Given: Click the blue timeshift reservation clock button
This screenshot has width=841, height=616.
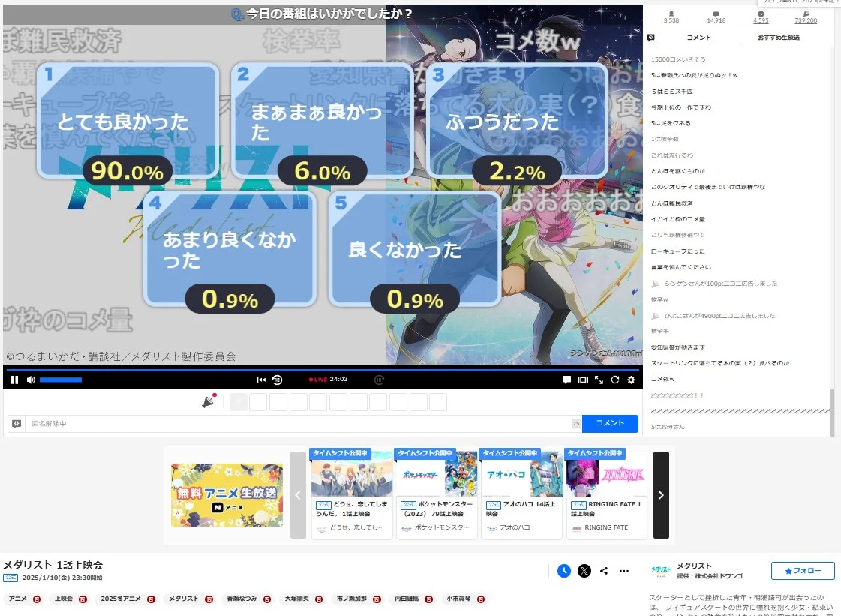Looking at the screenshot, I should pos(563,571).
